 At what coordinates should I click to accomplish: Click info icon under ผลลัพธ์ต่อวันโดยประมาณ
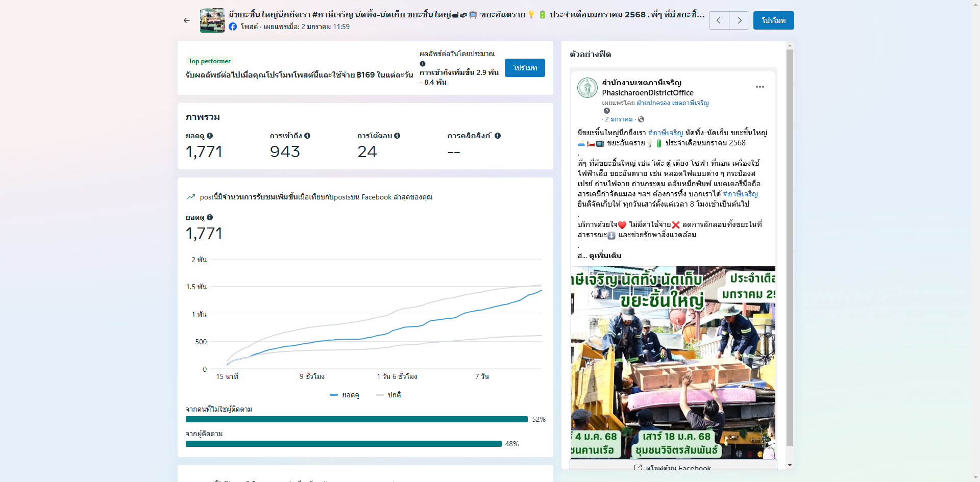coord(423,64)
